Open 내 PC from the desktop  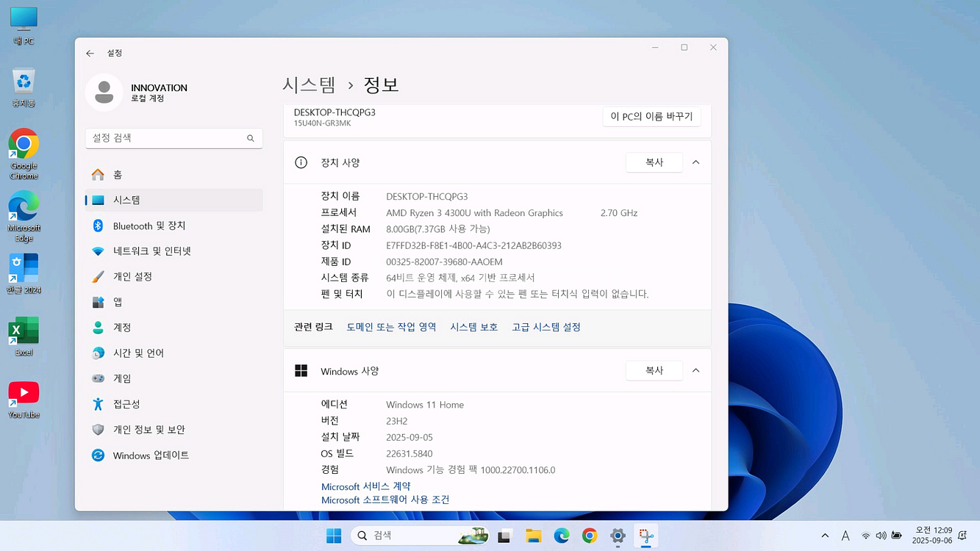point(23,19)
